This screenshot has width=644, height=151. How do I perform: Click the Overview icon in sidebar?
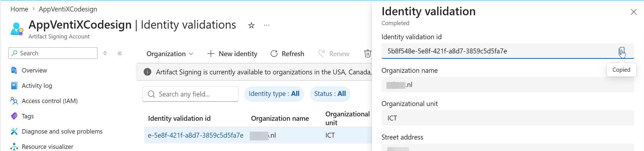(14, 70)
